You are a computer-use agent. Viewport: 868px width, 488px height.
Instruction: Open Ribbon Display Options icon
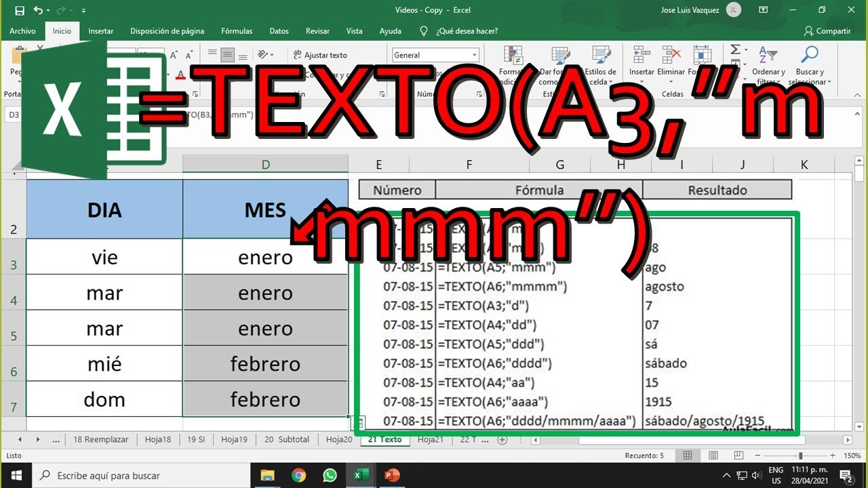(x=764, y=10)
